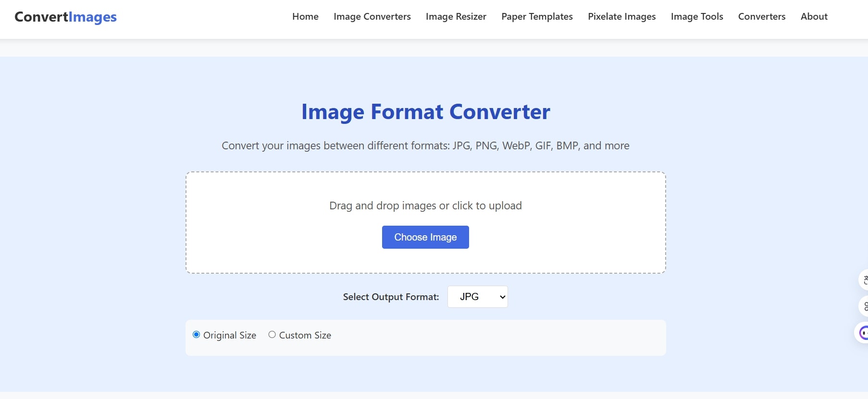Open the output format JPG dropdown
The height and width of the screenshot is (399, 868).
click(478, 297)
